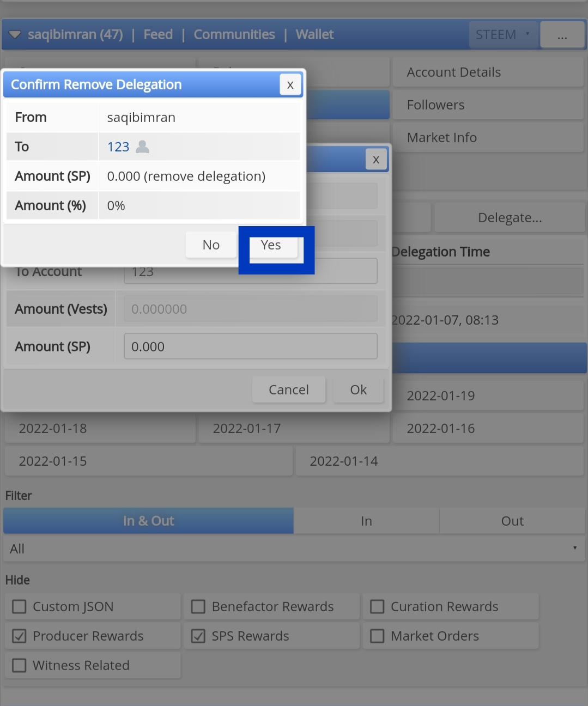The image size is (588, 706).
Task: Open the Market Info tab
Action: click(x=488, y=138)
